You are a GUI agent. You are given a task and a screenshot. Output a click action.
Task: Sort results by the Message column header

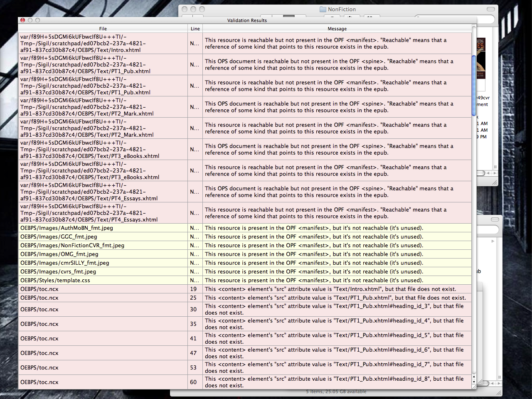(x=337, y=29)
